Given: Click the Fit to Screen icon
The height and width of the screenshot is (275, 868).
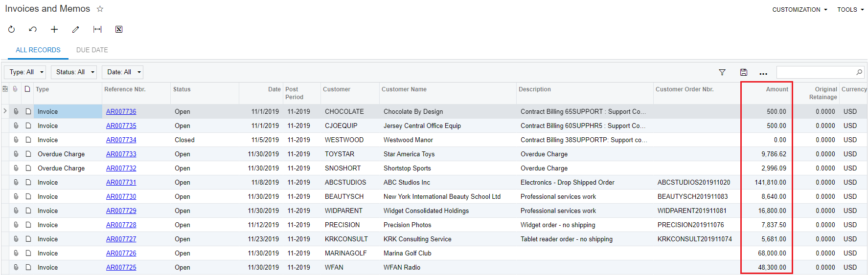Looking at the screenshot, I should (x=97, y=29).
